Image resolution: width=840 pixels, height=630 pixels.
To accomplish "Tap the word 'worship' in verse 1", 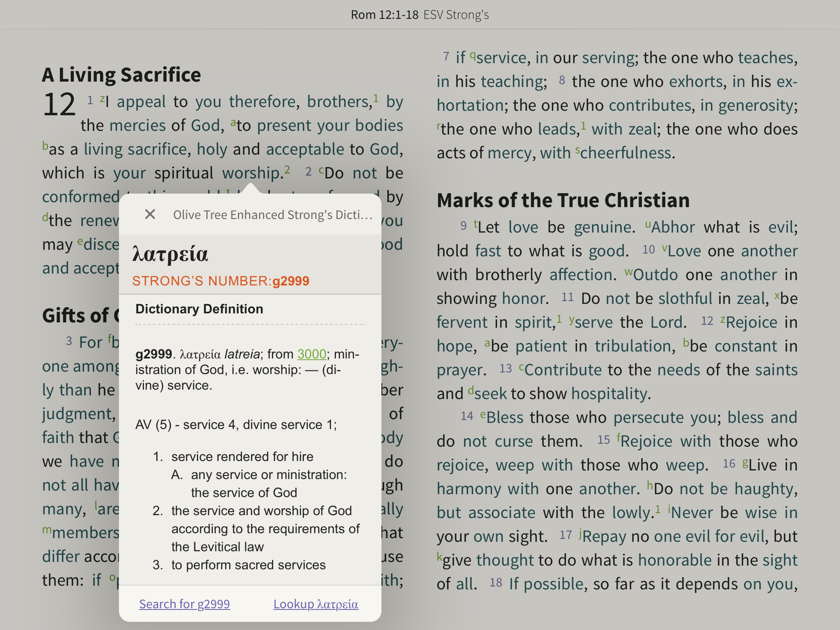I will click(251, 173).
